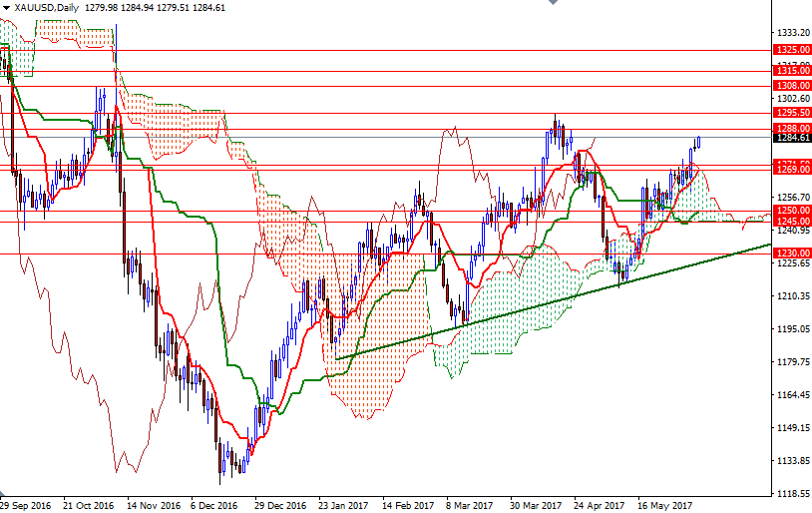
Task: Select the 30 Mar 2017 date label
Action: [x=536, y=505]
